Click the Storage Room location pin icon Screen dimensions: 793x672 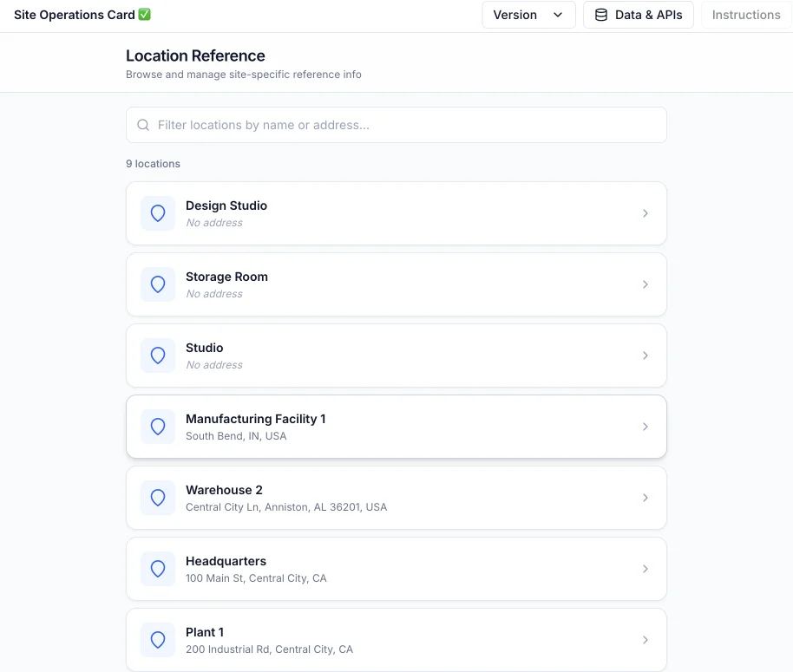[x=158, y=284]
